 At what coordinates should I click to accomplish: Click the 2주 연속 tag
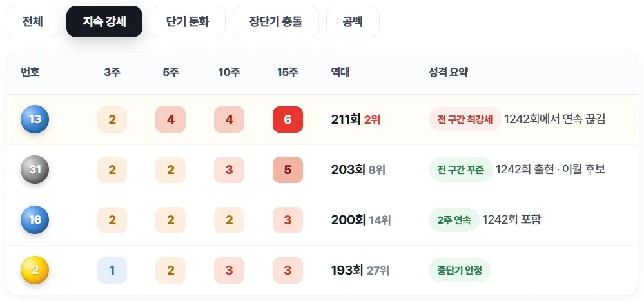click(x=454, y=220)
